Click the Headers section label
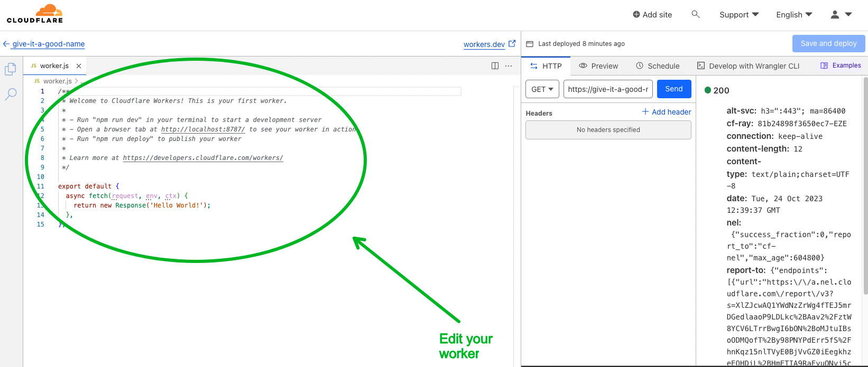Screen dimensions: 868x367 click(539, 114)
